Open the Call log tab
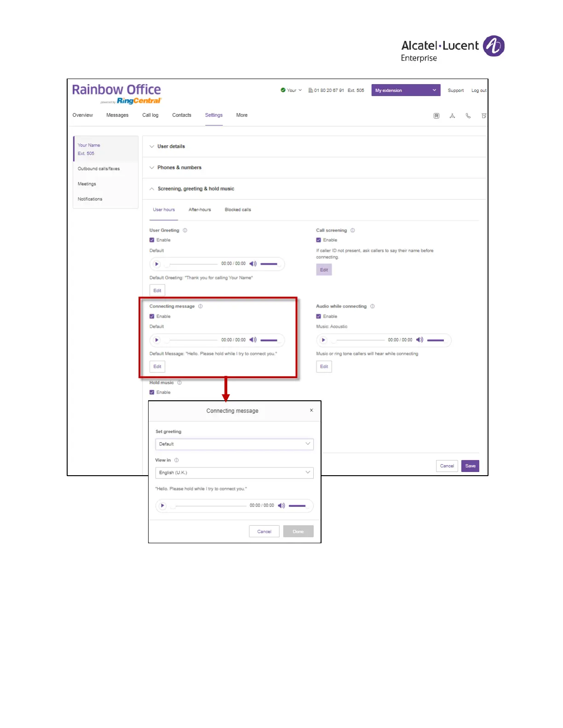 [x=150, y=115]
